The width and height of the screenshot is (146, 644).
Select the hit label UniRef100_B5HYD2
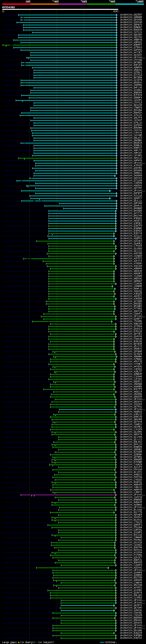(131, 620)
